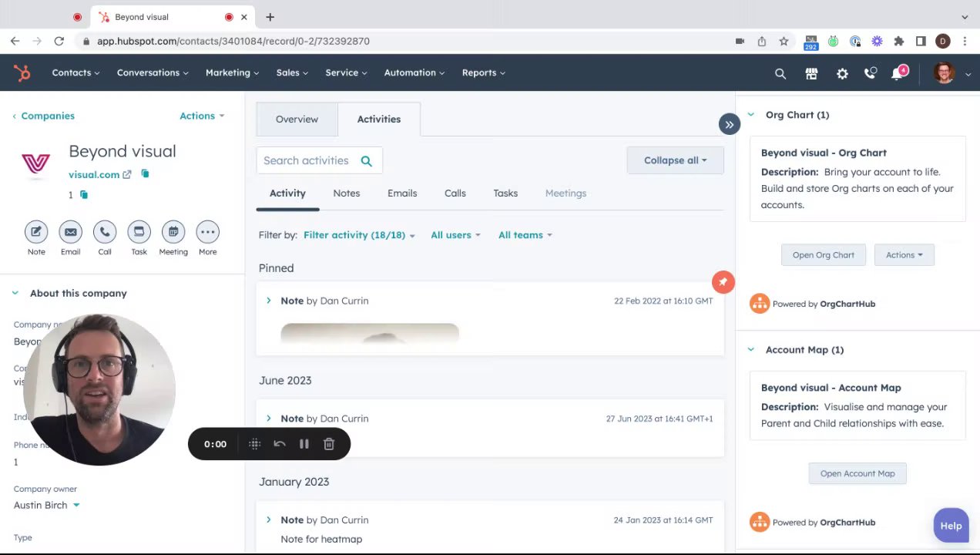The width and height of the screenshot is (980, 555).
Task: Restart recording with the undo arrow icon
Action: [280, 444]
